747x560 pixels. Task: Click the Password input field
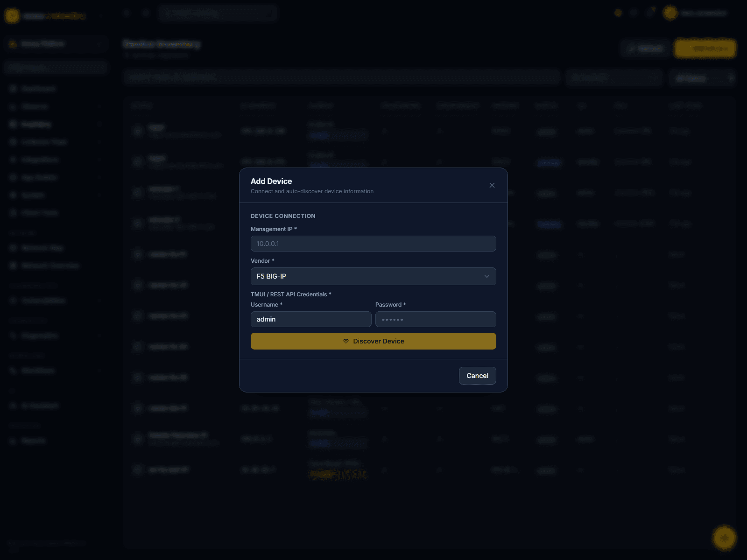point(436,319)
